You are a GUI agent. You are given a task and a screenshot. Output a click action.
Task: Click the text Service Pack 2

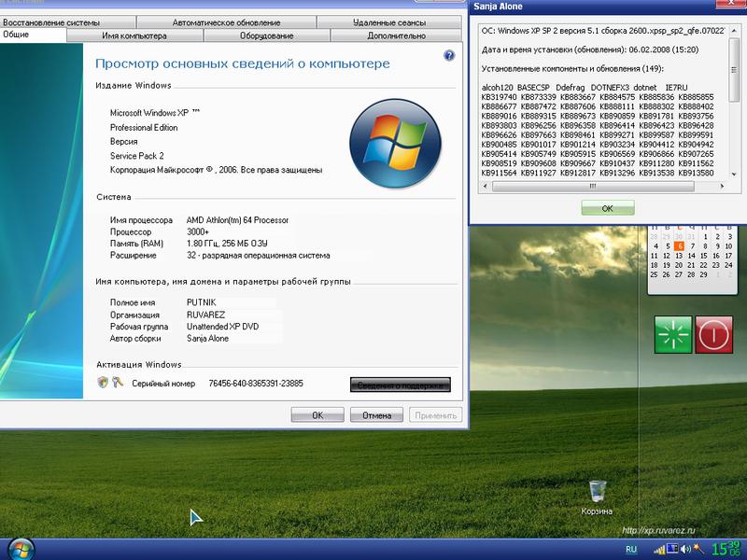click(x=136, y=156)
